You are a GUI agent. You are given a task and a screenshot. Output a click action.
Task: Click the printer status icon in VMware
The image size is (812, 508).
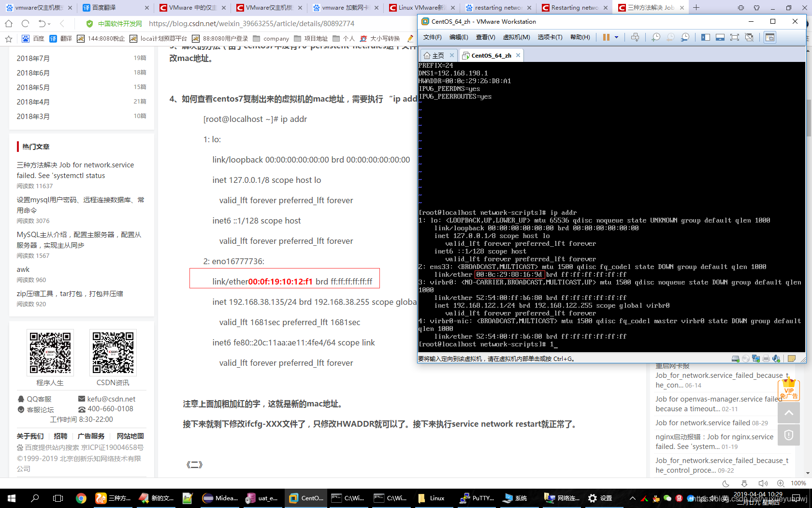click(766, 359)
